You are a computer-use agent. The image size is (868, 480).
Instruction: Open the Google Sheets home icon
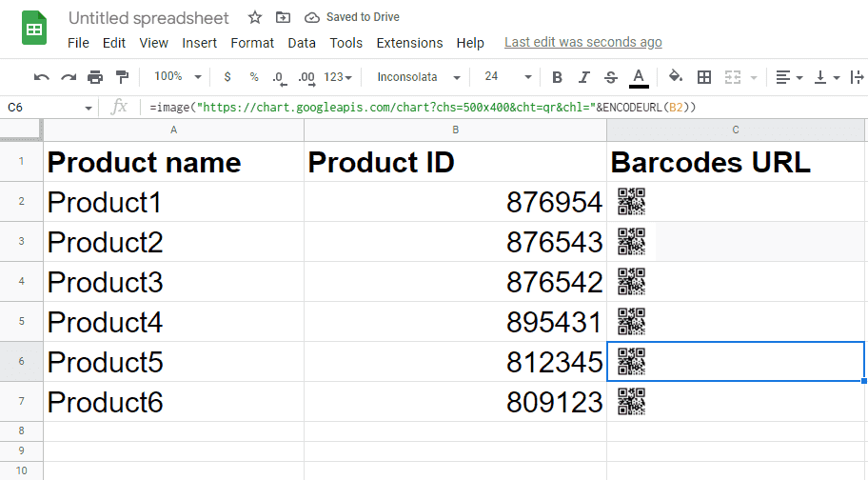(x=33, y=28)
